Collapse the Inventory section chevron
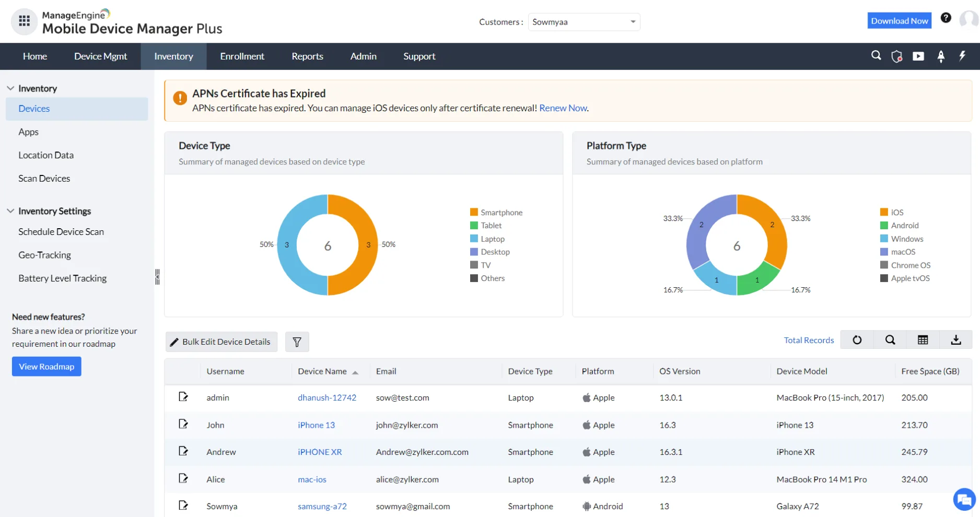The height and width of the screenshot is (517, 980). tap(10, 88)
